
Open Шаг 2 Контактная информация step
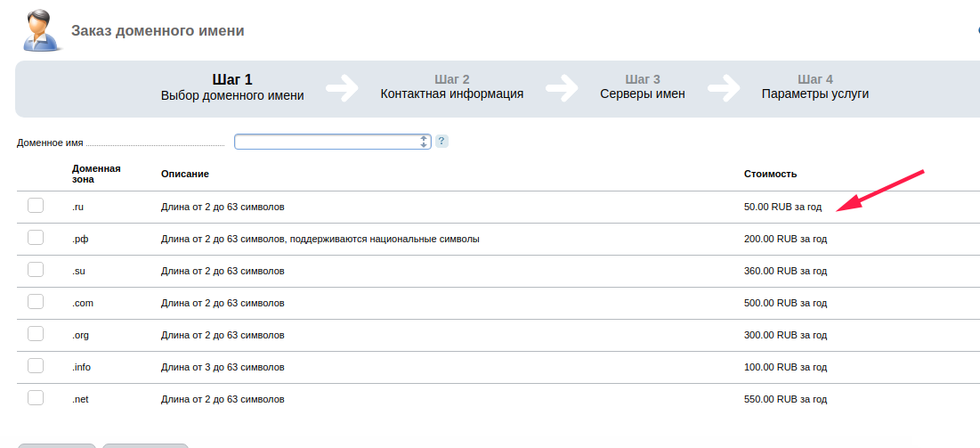[x=451, y=87]
